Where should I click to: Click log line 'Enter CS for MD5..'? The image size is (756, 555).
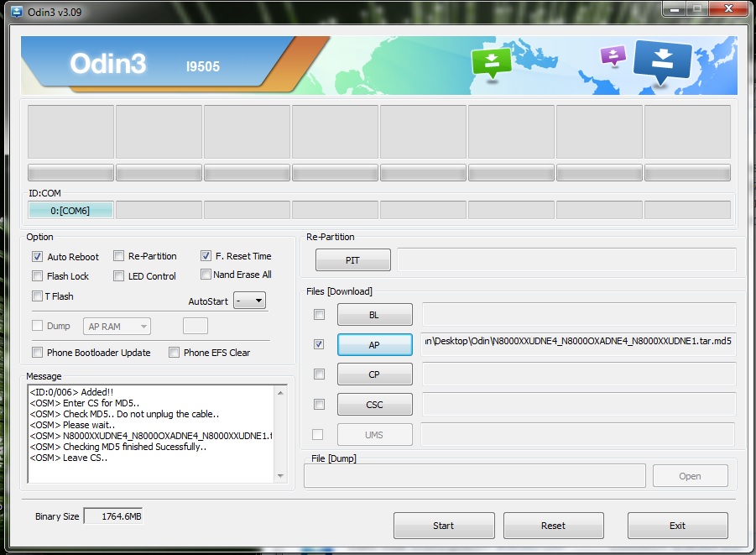pyautogui.click(x=101, y=403)
